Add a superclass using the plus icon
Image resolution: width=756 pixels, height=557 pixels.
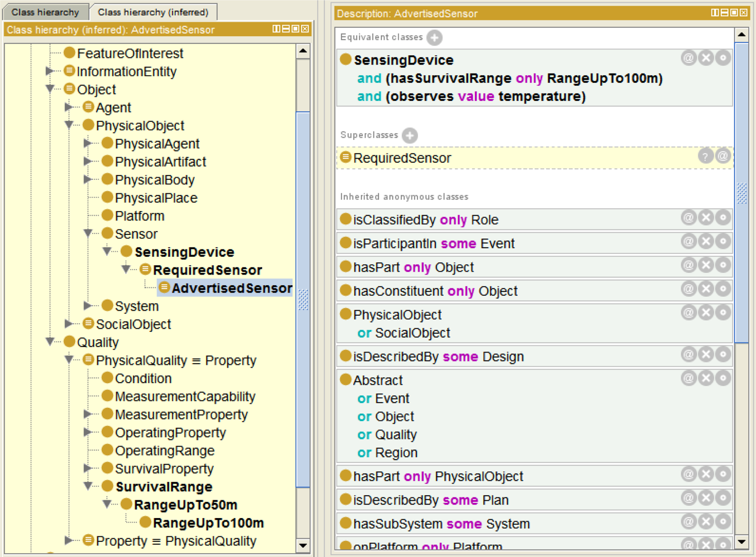point(410,135)
